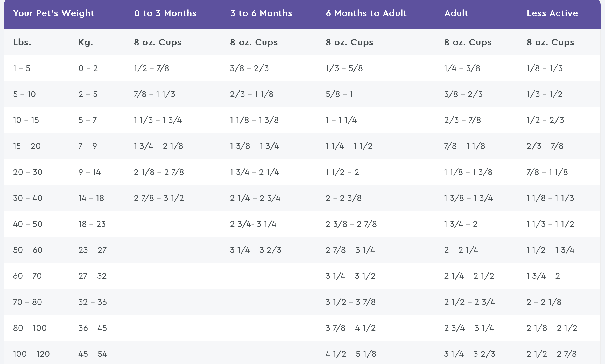
Task: Click the "2 7/8 – 3 1/2" cell under 0 to 3 Months
Action: point(159,198)
